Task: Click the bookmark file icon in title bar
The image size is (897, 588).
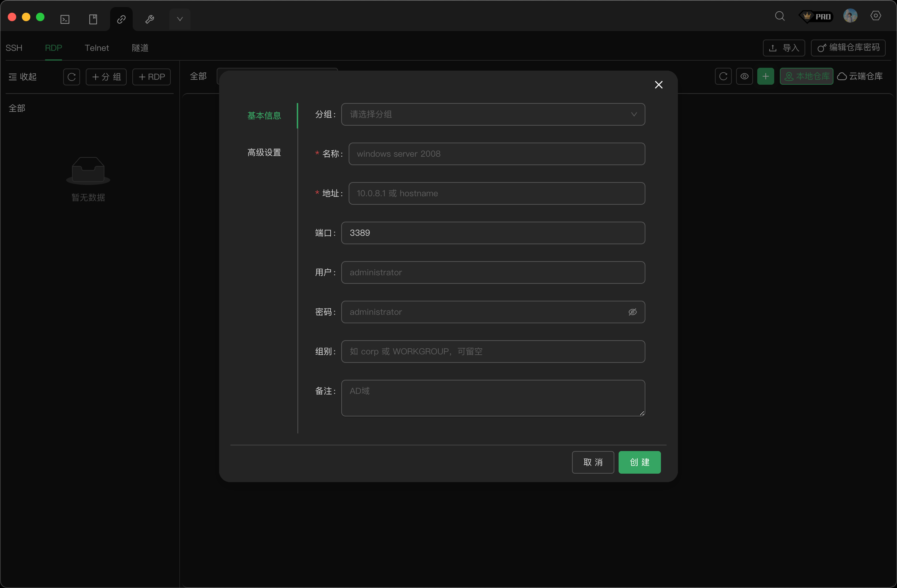Action: 93,19
